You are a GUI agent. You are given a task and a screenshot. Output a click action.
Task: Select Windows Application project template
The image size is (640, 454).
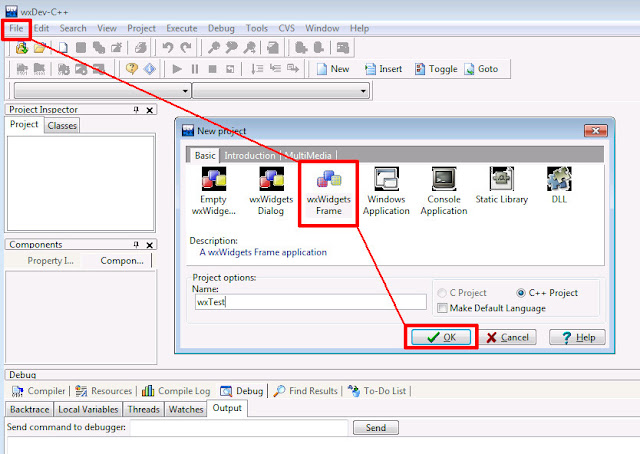tap(386, 191)
